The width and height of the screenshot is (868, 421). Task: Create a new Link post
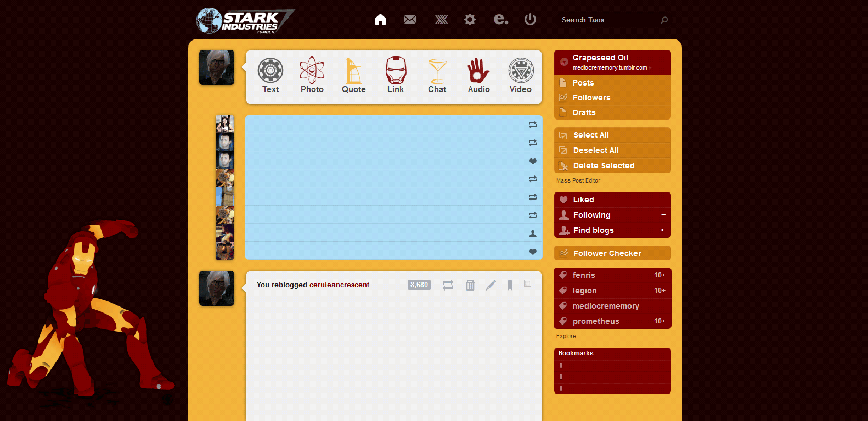[396, 76]
